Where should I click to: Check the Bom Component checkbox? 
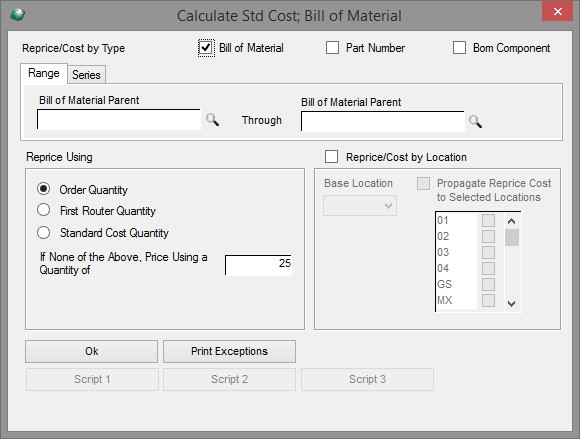(459, 48)
